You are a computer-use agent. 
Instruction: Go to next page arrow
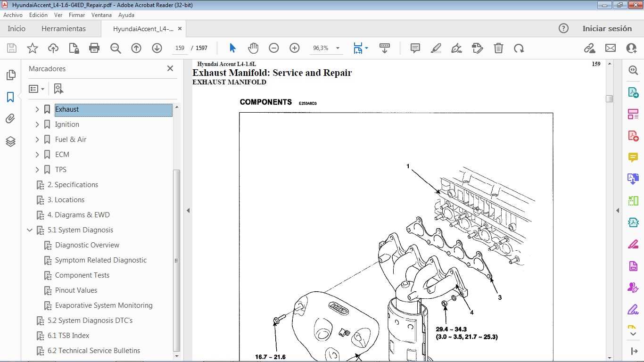click(157, 48)
